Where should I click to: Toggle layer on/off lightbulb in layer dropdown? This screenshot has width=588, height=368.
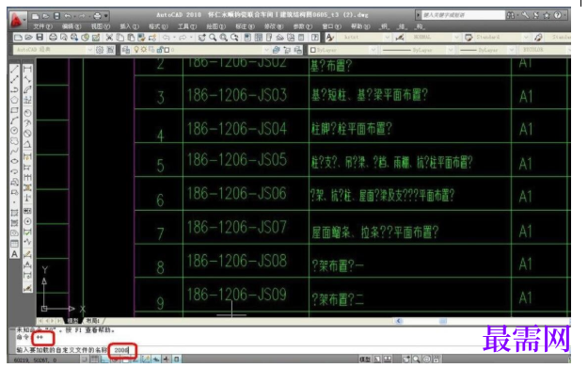pos(136,50)
